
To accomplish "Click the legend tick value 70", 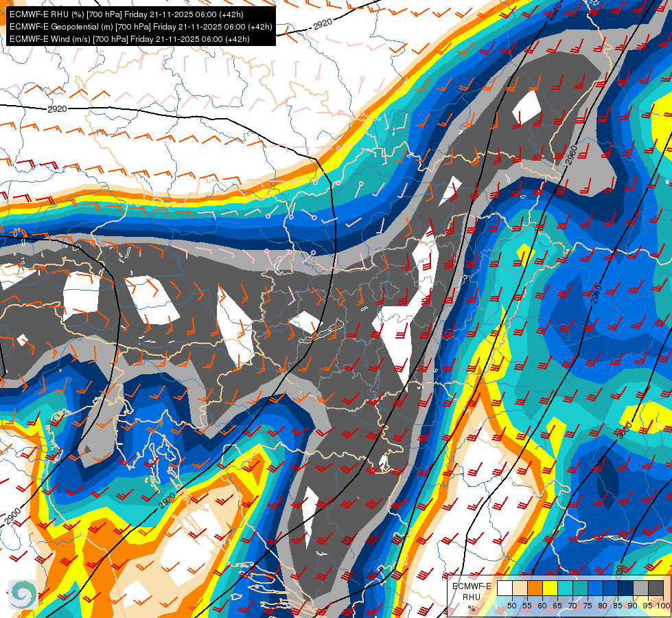I will [572, 606].
